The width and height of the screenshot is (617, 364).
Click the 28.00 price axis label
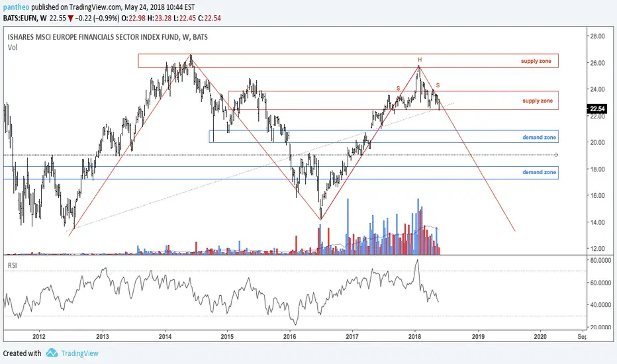click(x=597, y=36)
